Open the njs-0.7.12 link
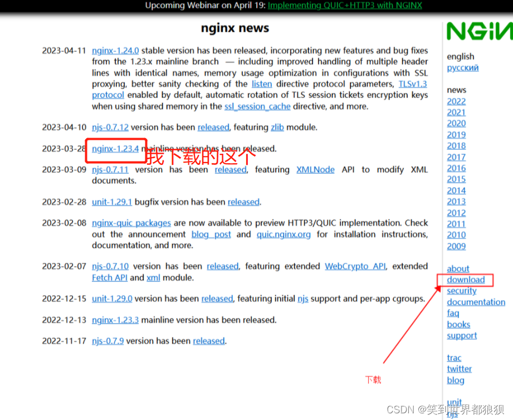513x420 pixels. click(x=110, y=127)
